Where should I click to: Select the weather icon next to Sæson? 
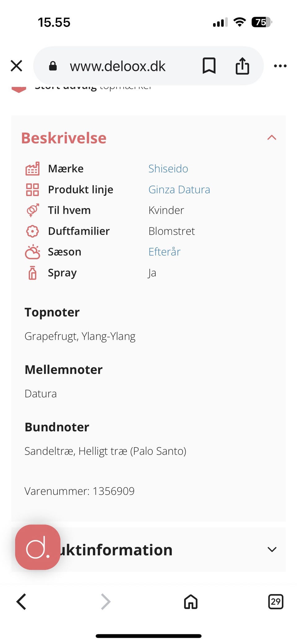(32, 252)
